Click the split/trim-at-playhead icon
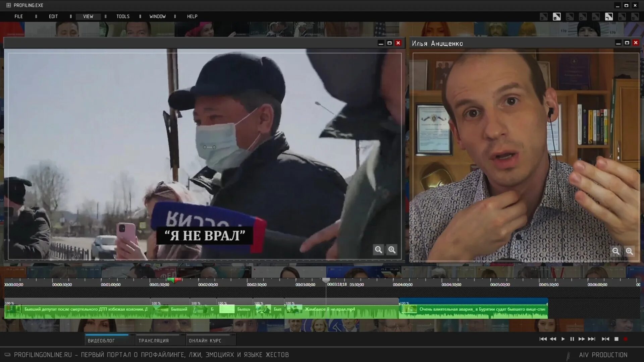Screen dimensions: 644x362 pyautogui.click(x=605, y=339)
